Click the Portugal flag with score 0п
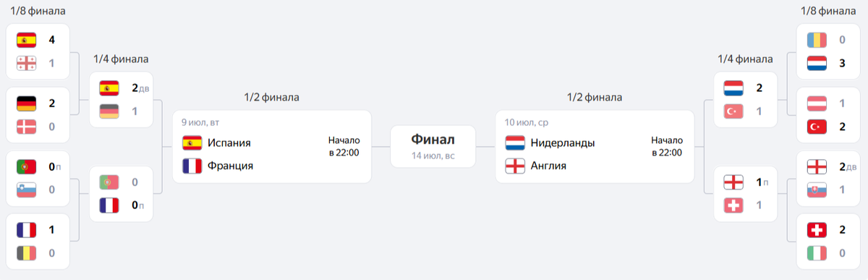868x280 pixels. tap(26, 166)
